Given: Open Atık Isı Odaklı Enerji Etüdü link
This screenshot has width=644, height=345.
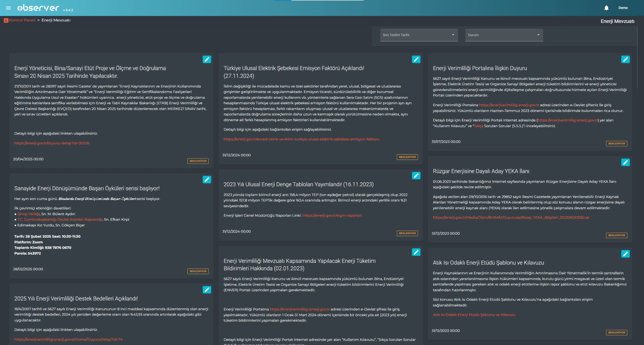Looking at the screenshot, I should [474, 315].
